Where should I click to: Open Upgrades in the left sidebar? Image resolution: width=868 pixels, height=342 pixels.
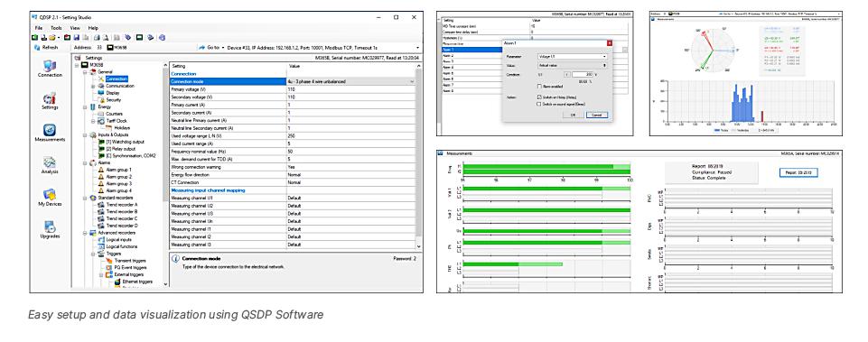click(x=50, y=230)
